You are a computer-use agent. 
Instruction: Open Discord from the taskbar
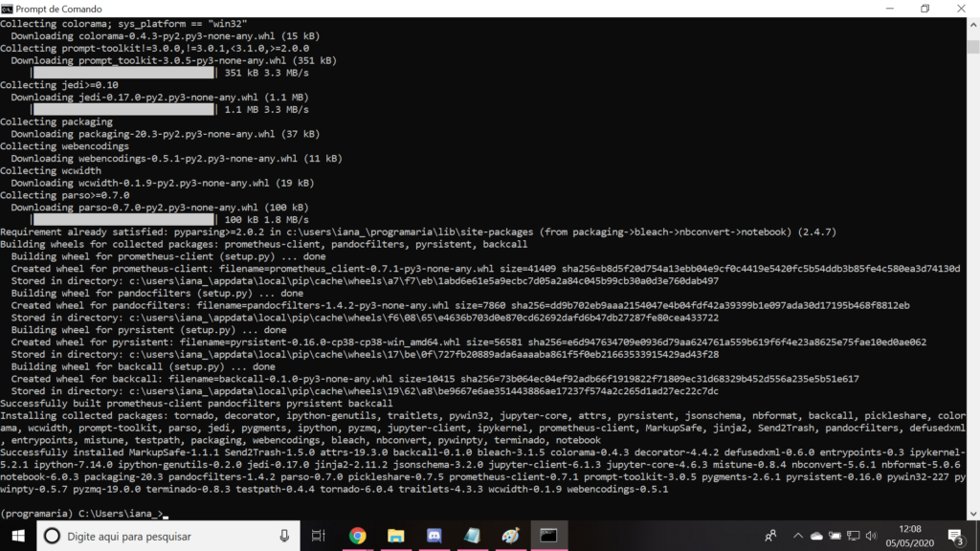[434, 536]
